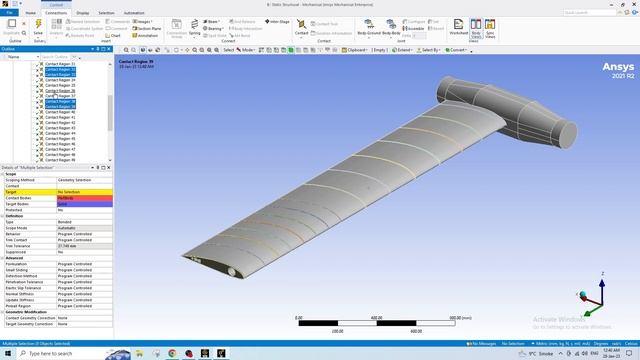Viewport: 640px width, 360px height.
Task: Select Contact Region 34 in the outline
Action: [x=60, y=80]
